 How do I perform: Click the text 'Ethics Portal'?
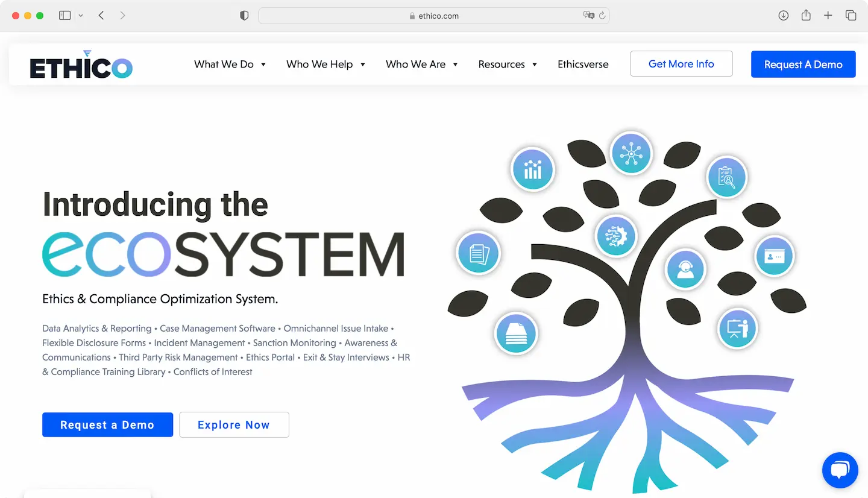click(271, 358)
